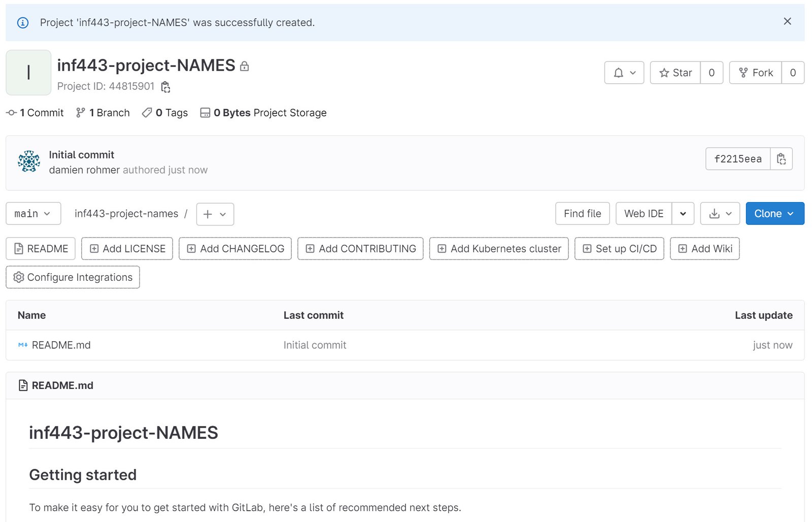The height and width of the screenshot is (522, 812).
Task: Click the Fork icon
Action: (x=744, y=73)
